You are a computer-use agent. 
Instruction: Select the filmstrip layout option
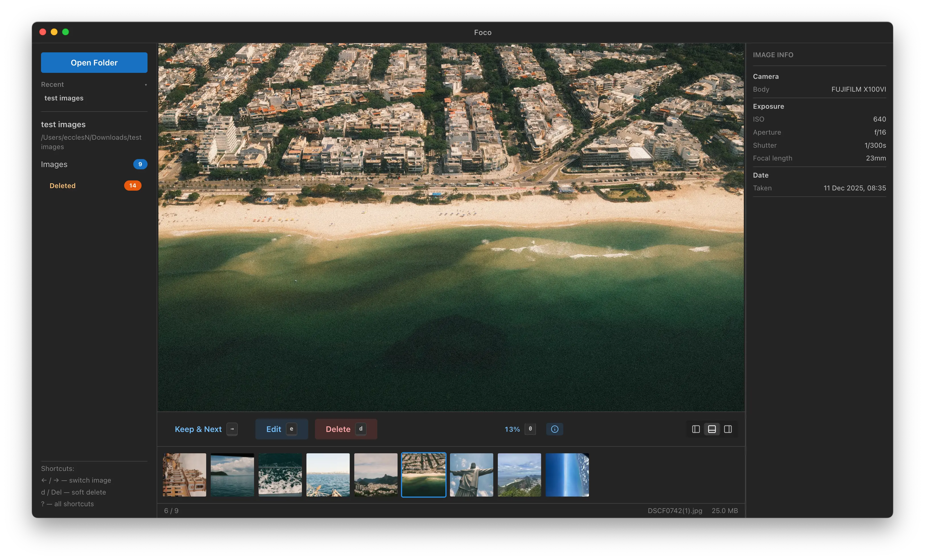coord(712,429)
